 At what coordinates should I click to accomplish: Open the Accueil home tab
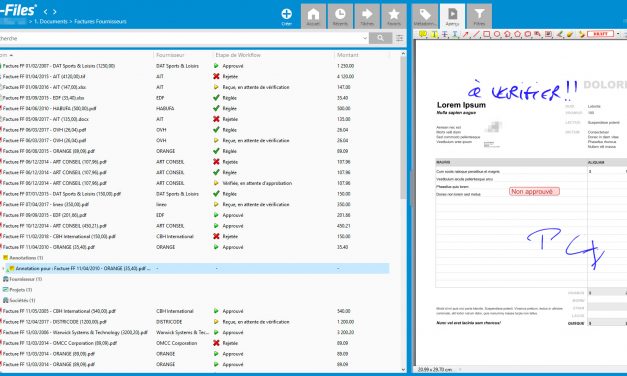point(313,16)
